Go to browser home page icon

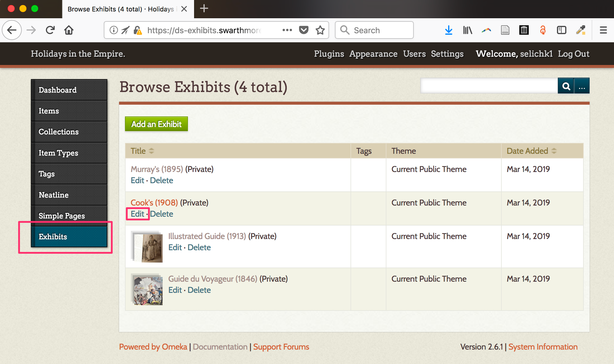coord(69,30)
